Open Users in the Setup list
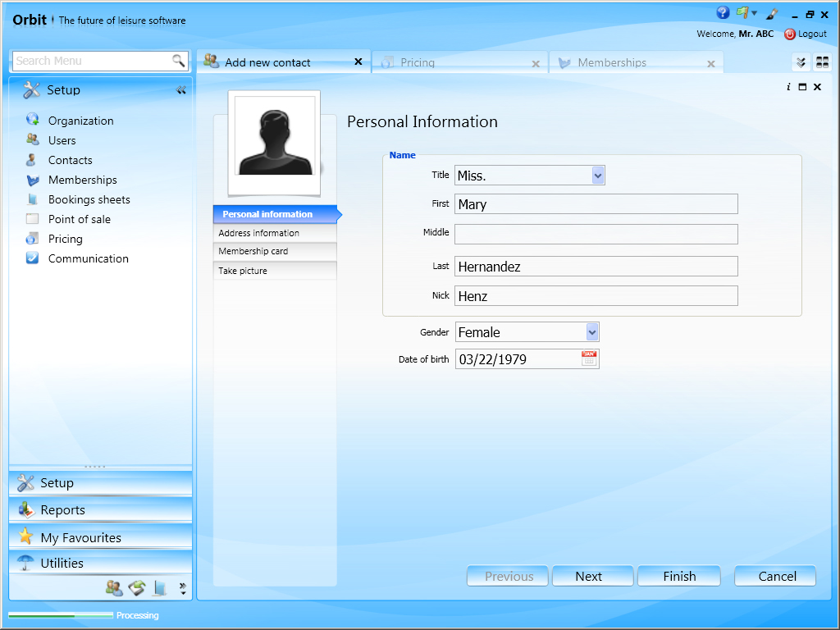Screen dimensions: 840x630 [x=62, y=140]
